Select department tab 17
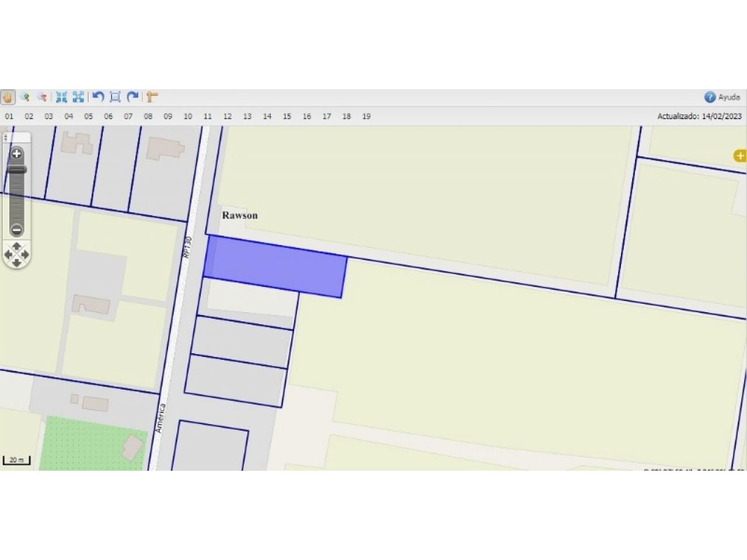747x560 pixels. pyautogui.click(x=327, y=116)
